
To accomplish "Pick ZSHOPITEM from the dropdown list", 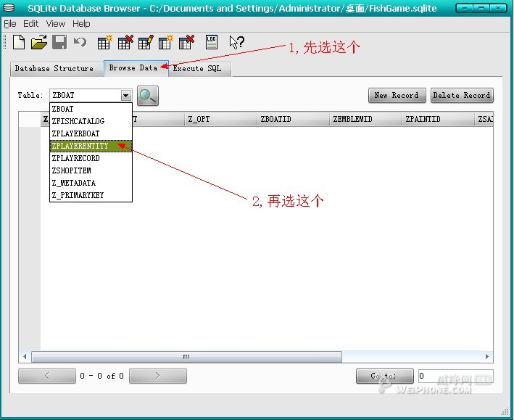I will tap(72, 170).
